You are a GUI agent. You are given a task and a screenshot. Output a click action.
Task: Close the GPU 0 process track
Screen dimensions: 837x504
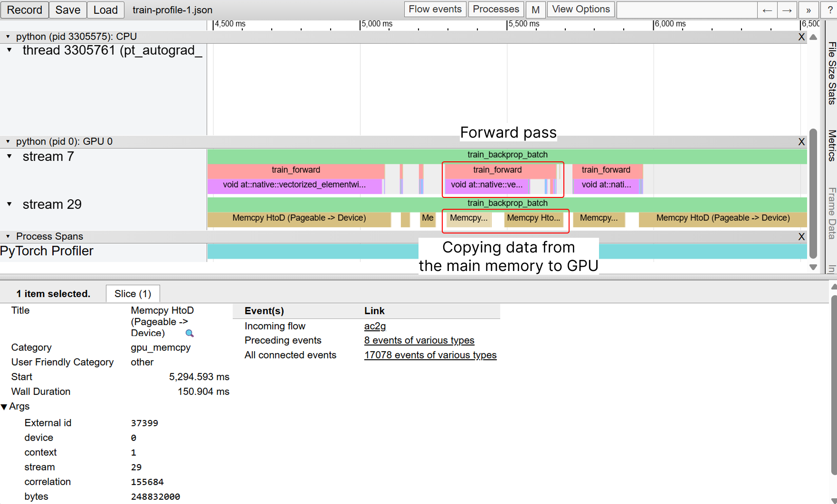pos(801,142)
